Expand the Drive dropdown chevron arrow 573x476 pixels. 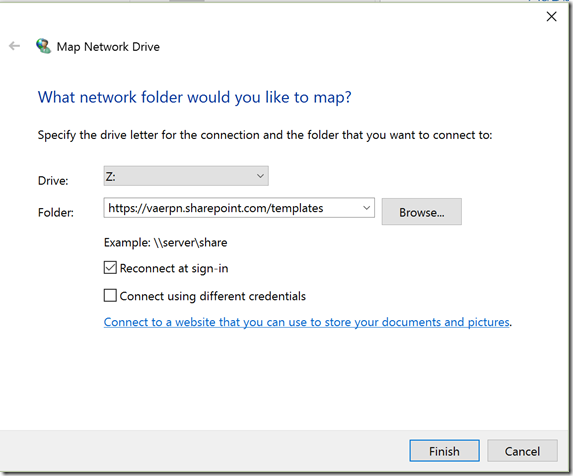tap(260, 176)
